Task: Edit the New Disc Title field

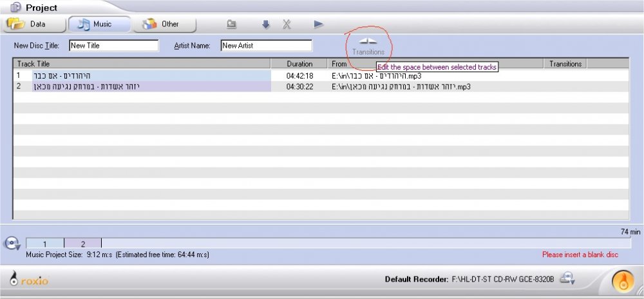Action: pos(114,46)
